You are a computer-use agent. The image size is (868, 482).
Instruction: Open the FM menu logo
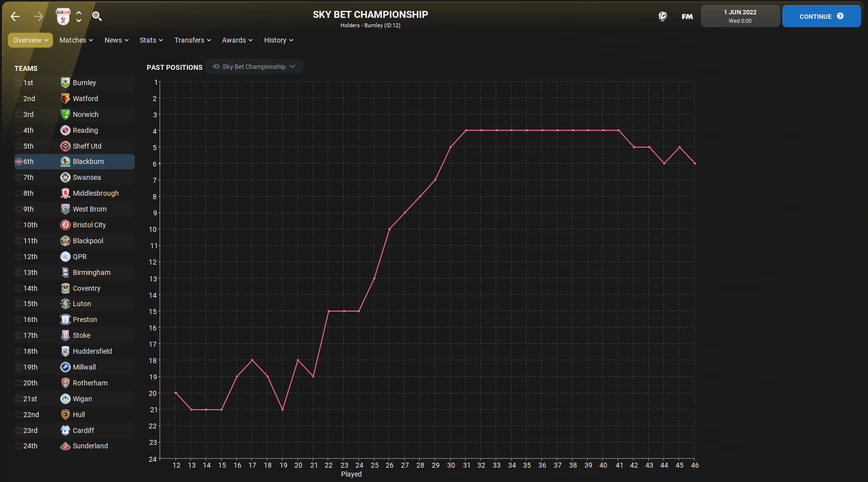click(x=687, y=16)
